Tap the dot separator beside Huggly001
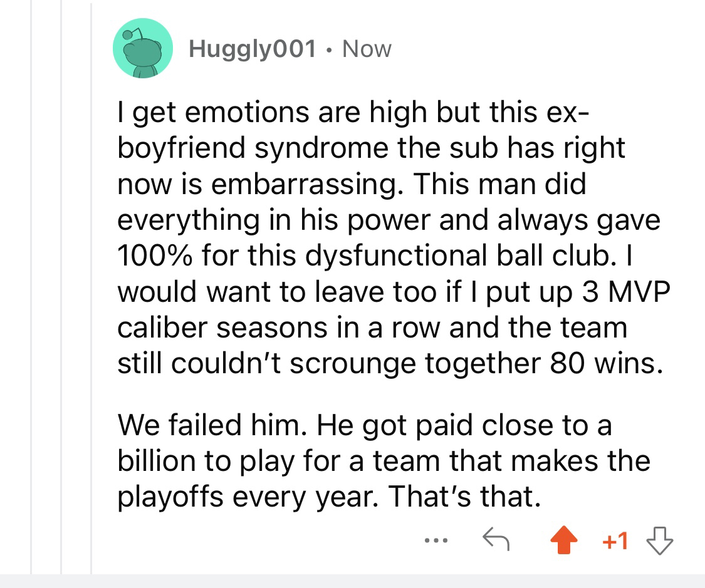The image size is (705, 588). (330, 50)
